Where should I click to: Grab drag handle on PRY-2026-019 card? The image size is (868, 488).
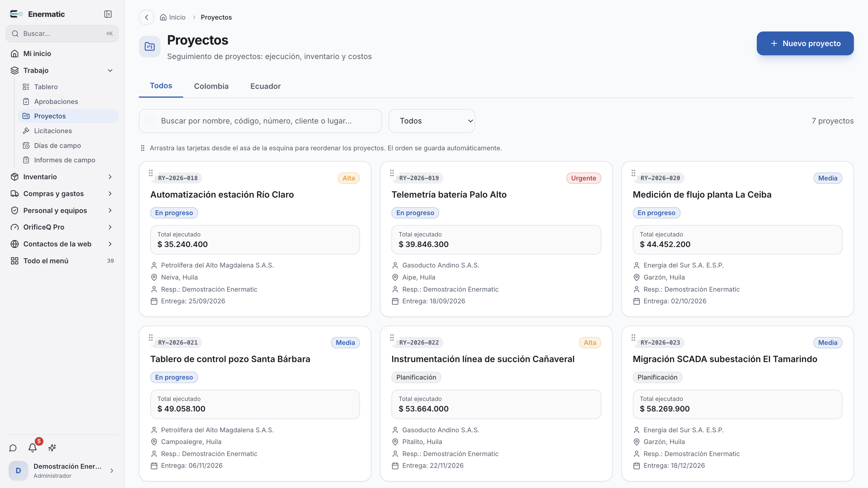(x=392, y=173)
